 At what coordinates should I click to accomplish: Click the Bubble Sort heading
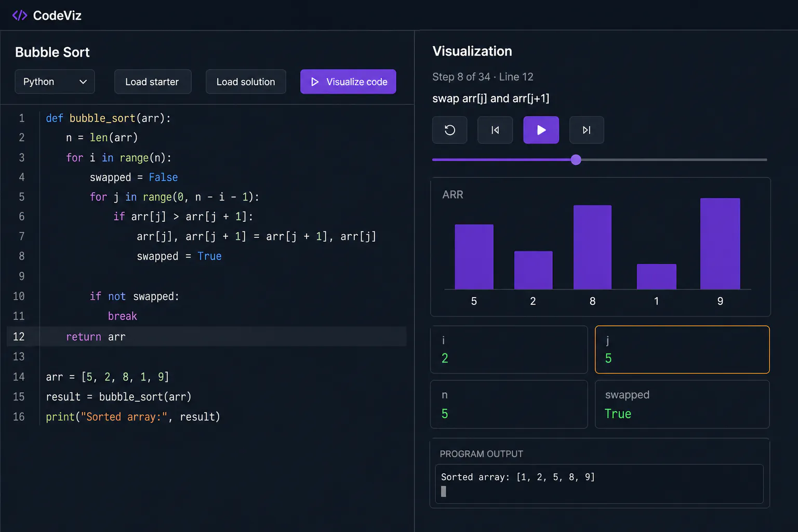point(52,52)
